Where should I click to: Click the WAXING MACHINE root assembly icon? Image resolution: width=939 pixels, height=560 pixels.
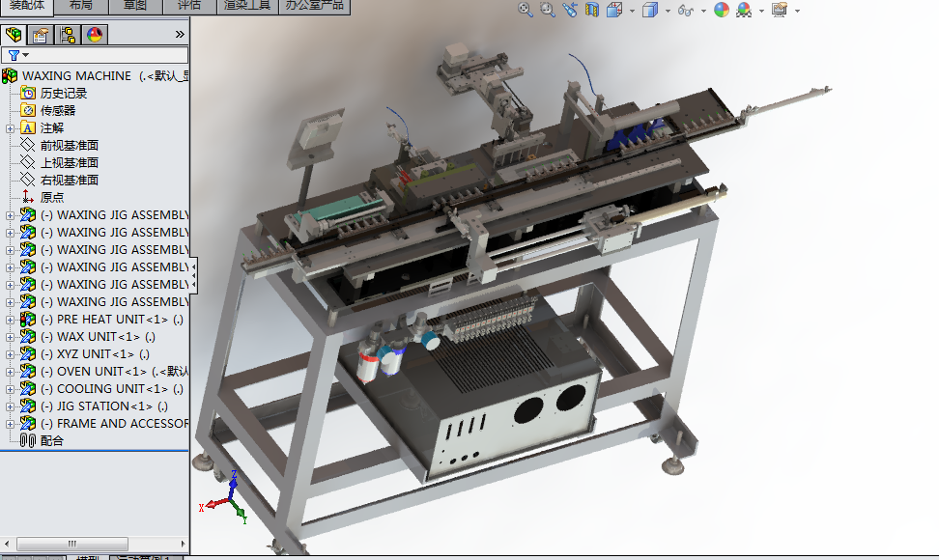click(x=10, y=76)
